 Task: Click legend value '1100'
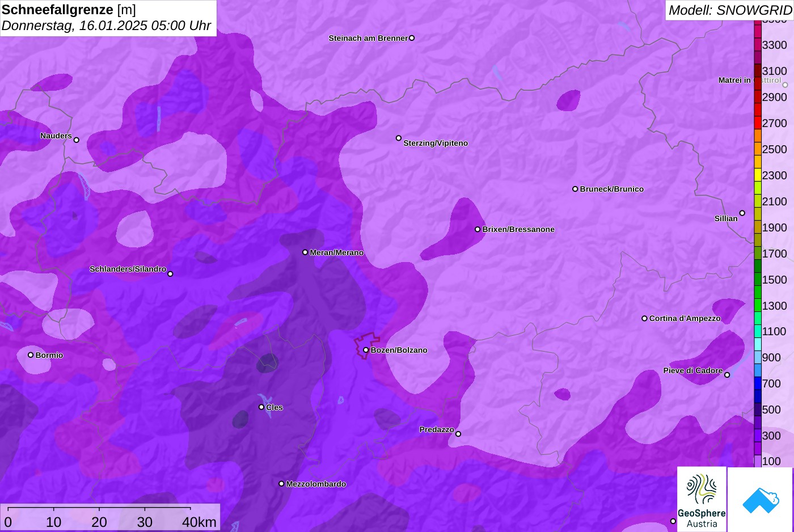click(774, 331)
